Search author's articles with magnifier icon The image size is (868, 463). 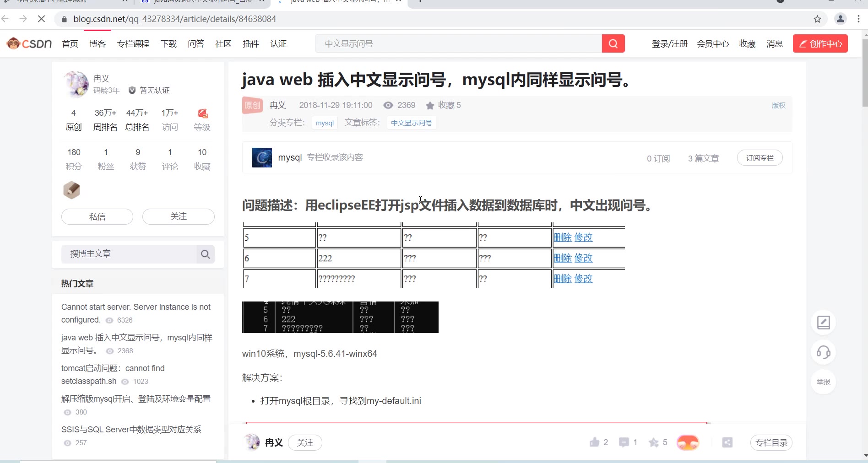click(206, 254)
